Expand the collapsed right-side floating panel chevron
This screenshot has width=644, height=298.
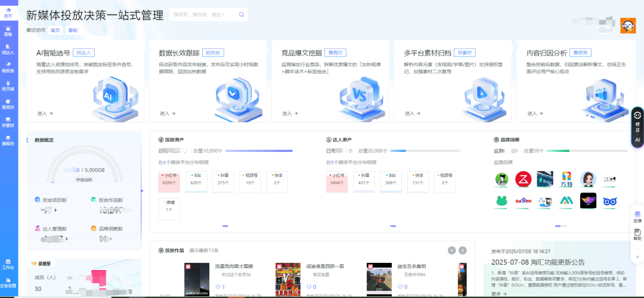coord(637,257)
